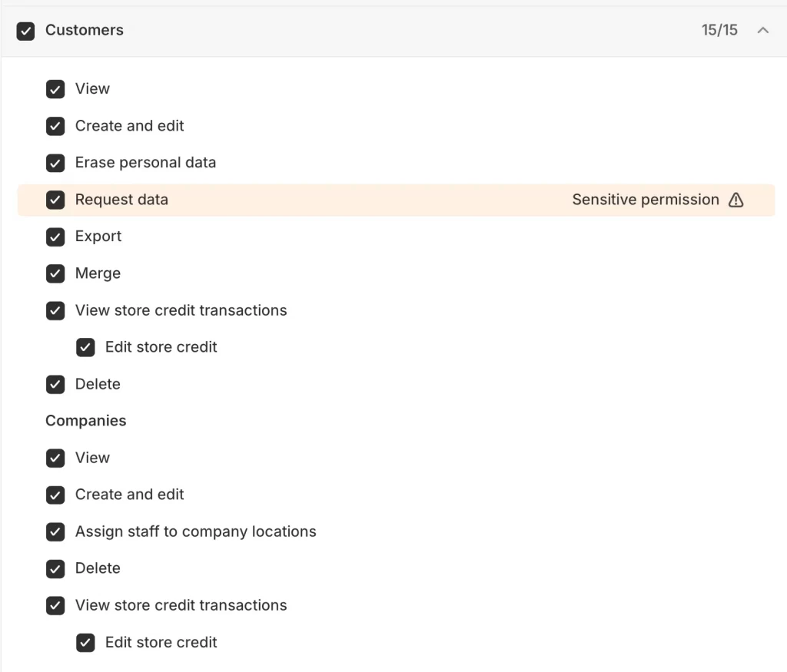Toggle the Request data sensitive permission
This screenshot has width=787, height=672.
(55, 200)
